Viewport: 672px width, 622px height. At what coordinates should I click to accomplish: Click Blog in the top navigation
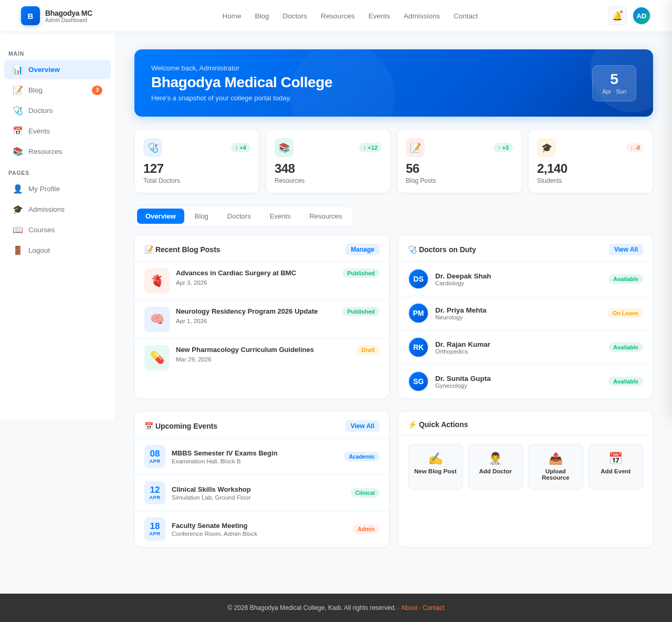[x=262, y=16]
